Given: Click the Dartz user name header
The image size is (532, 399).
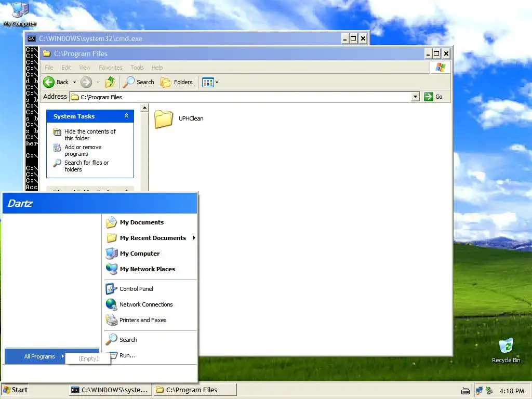Looking at the screenshot, I should point(20,203).
